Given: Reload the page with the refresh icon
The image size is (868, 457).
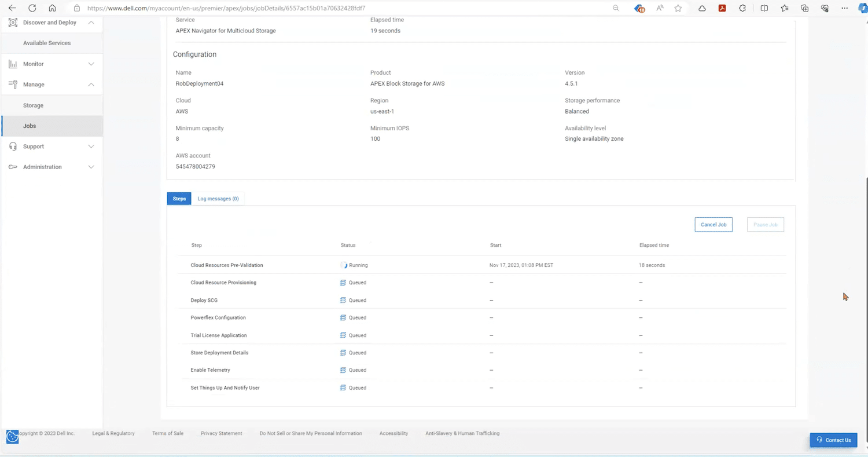Looking at the screenshot, I should [32, 8].
